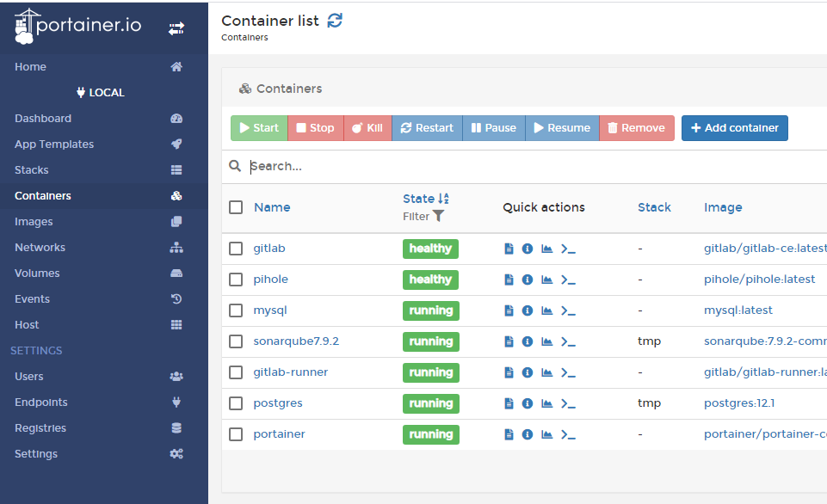Select all containers with header checkbox

[236, 207]
